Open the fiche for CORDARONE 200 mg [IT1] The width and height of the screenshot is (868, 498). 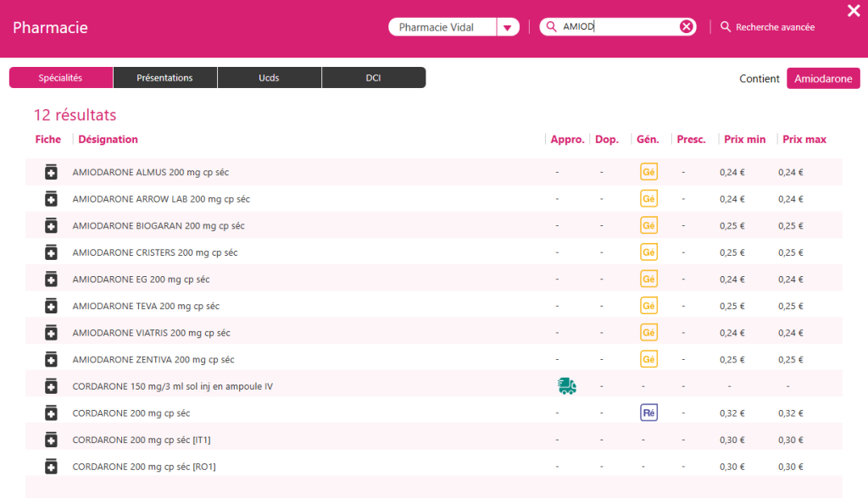pos(51,439)
